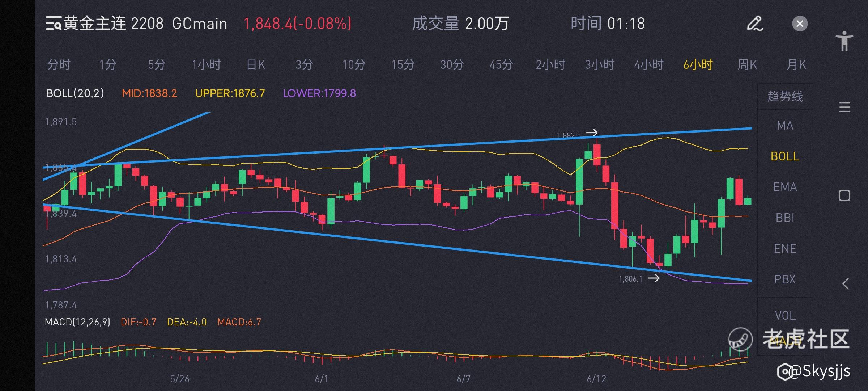This screenshot has height=391, width=868.
Task: Tap the 5/26 date label
Action: coord(180,379)
